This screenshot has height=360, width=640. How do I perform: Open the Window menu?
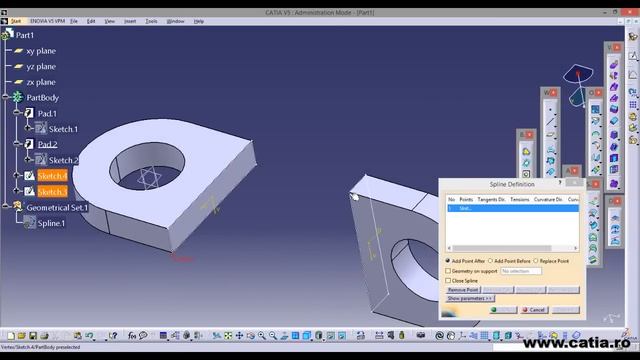[x=176, y=21]
